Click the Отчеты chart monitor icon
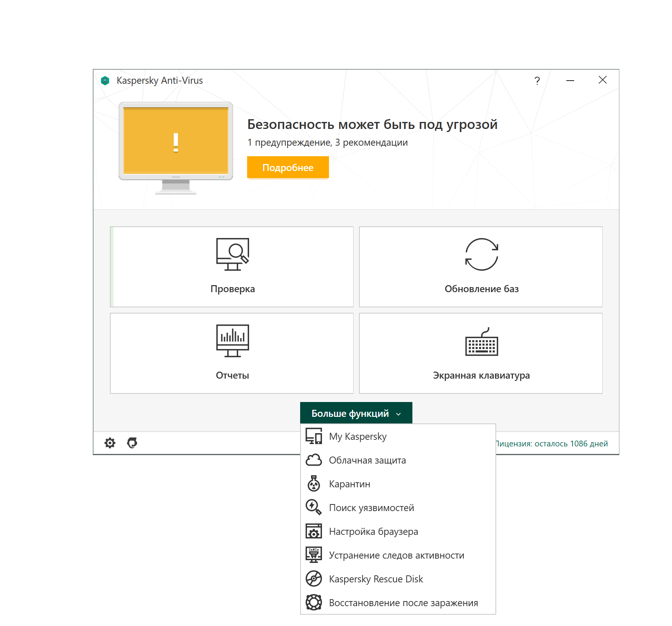 (x=233, y=340)
